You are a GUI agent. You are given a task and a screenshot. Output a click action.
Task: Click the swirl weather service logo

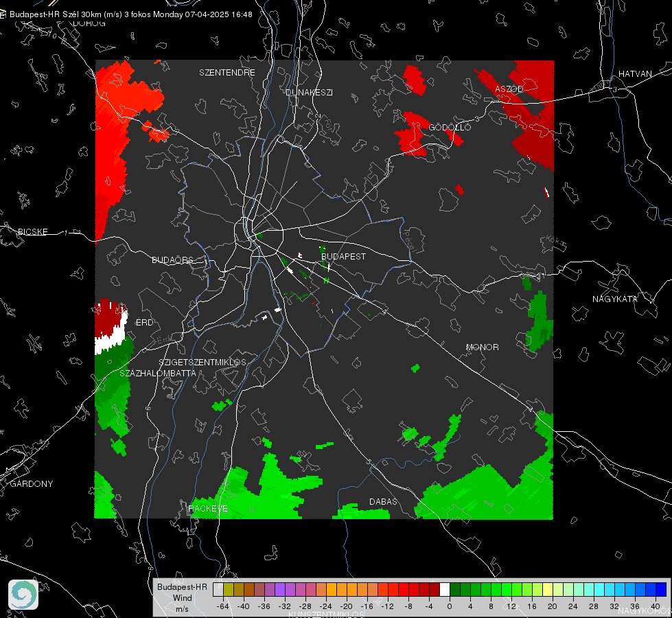[23, 595]
